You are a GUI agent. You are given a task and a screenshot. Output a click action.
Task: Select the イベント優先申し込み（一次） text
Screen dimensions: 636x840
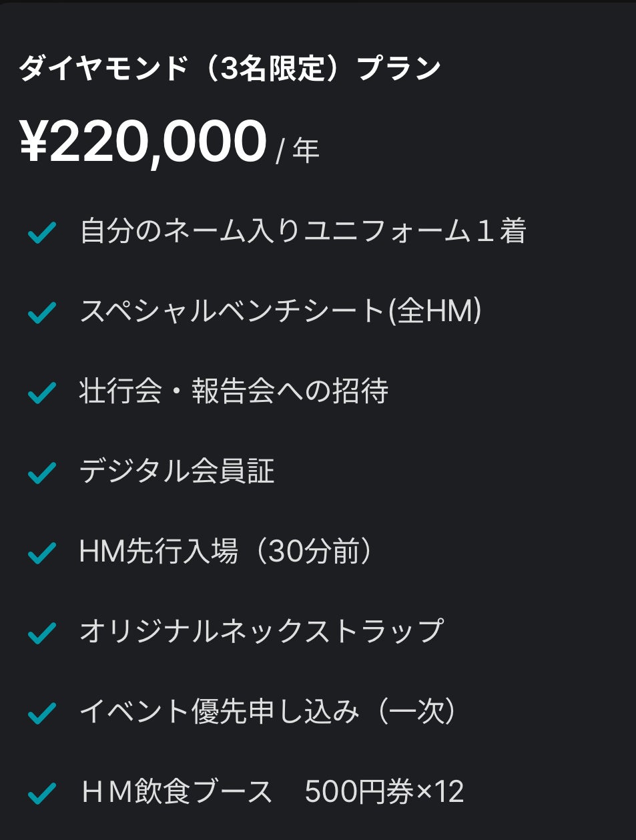point(270,712)
